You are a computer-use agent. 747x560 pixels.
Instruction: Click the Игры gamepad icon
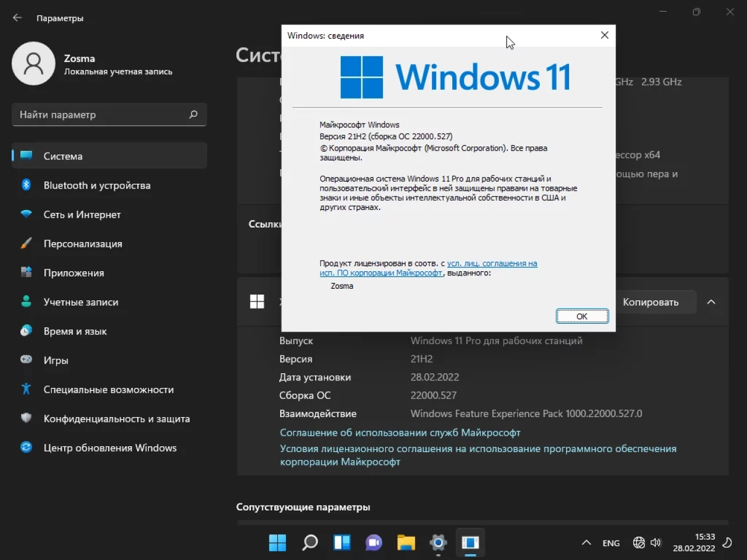tap(26, 360)
